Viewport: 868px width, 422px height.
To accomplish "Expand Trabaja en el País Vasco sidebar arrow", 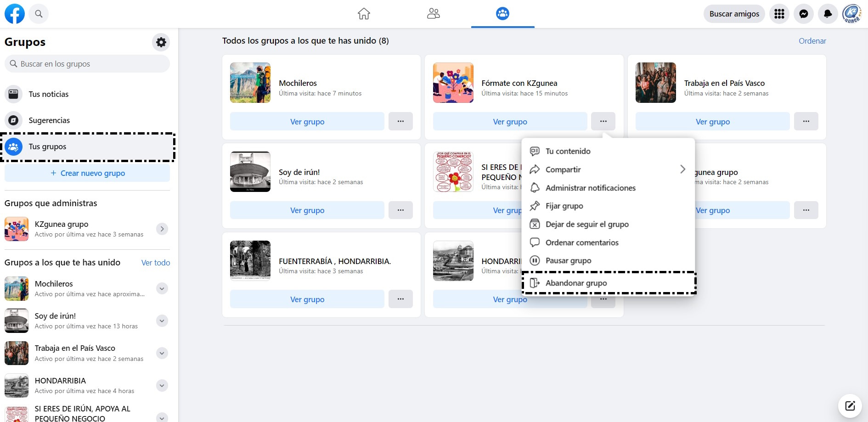I will (x=162, y=353).
